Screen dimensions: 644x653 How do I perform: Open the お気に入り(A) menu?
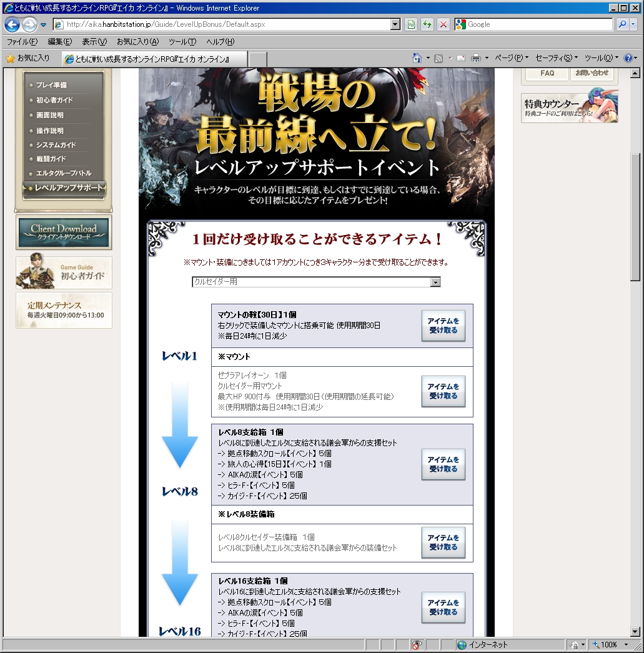coord(138,42)
